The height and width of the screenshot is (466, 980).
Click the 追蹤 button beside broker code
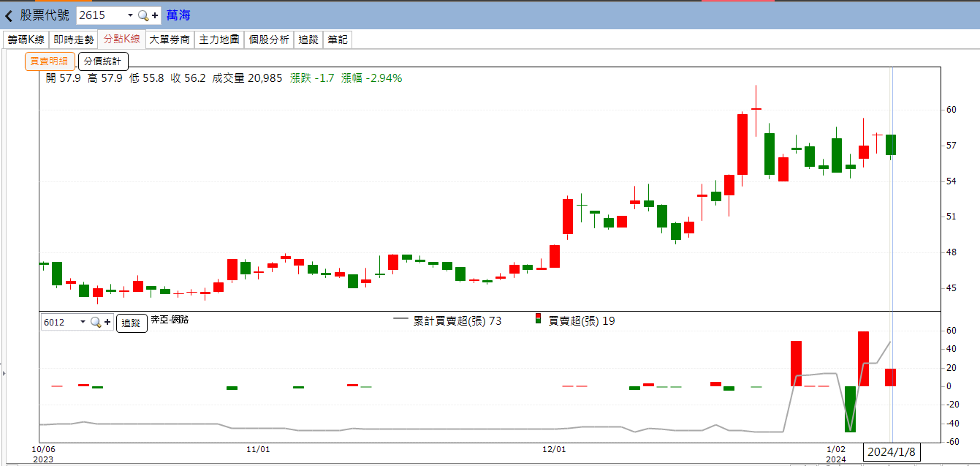[x=132, y=323]
